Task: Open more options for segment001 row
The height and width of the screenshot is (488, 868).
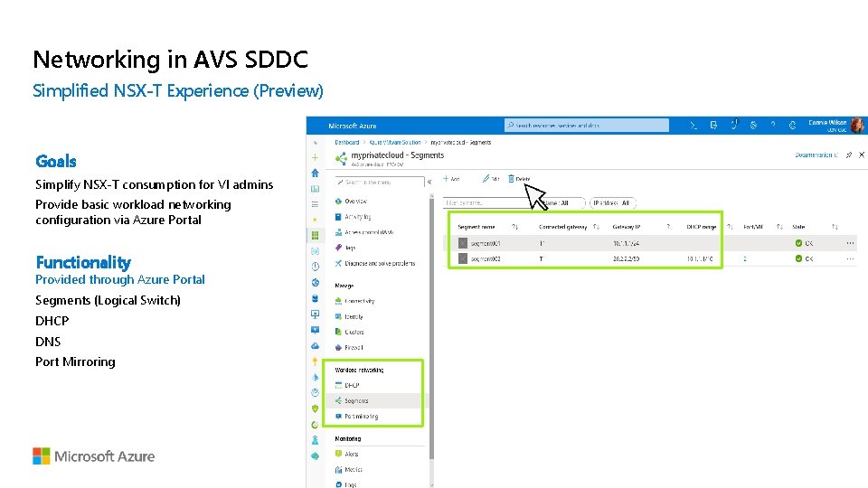Action: click(850, 243)
